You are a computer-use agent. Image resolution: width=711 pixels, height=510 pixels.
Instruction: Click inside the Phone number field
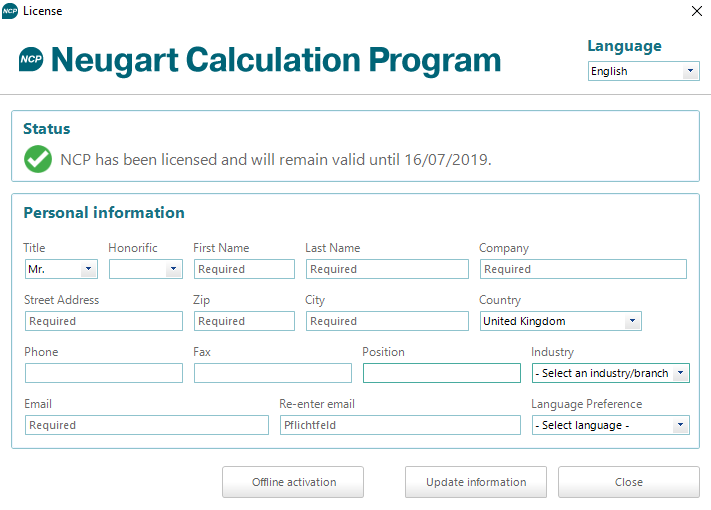[x=103, y=373]
